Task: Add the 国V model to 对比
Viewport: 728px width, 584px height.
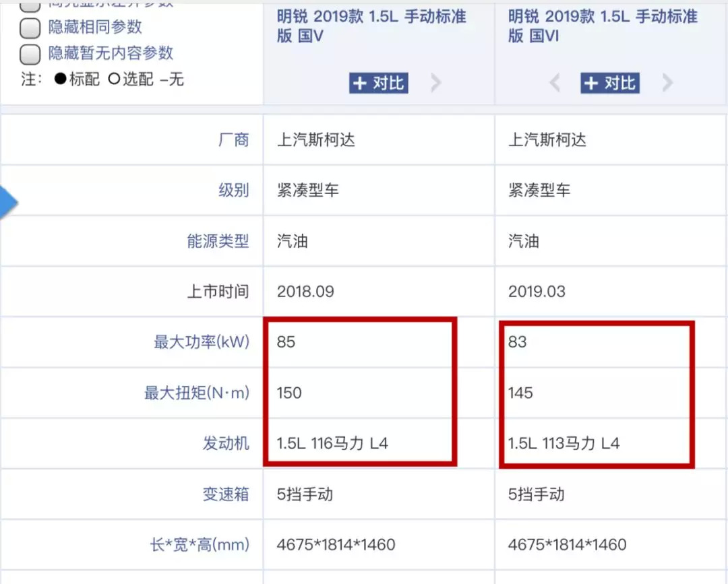Action: [x=379, y=83]
